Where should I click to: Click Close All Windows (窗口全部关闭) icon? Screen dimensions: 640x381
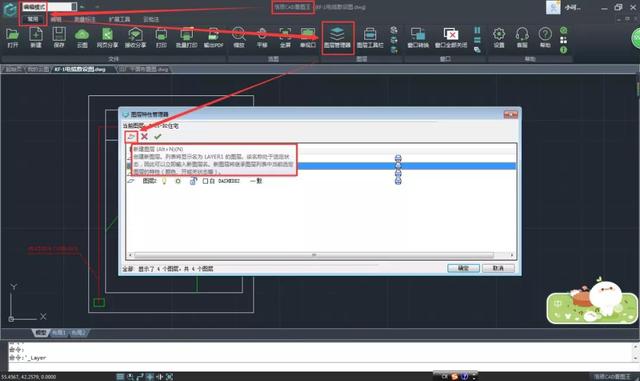tap(451, 37)
